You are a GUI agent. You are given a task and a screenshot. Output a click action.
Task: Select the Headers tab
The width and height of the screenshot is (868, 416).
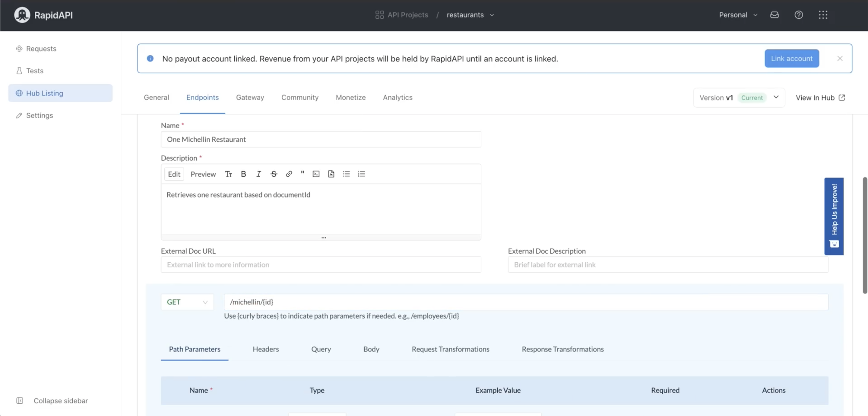(x=266, y=349)
